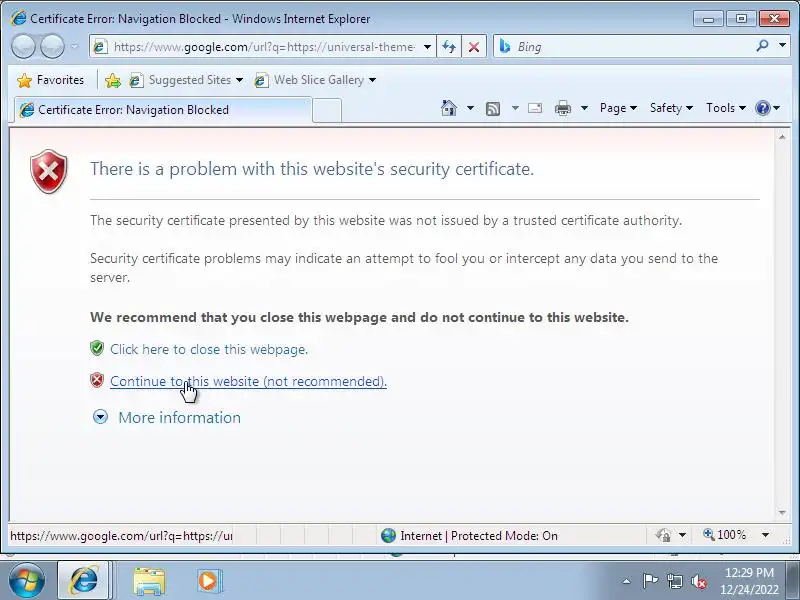
Task: Click Internet Explorer taskbar icon
Action: coord(84,581)
